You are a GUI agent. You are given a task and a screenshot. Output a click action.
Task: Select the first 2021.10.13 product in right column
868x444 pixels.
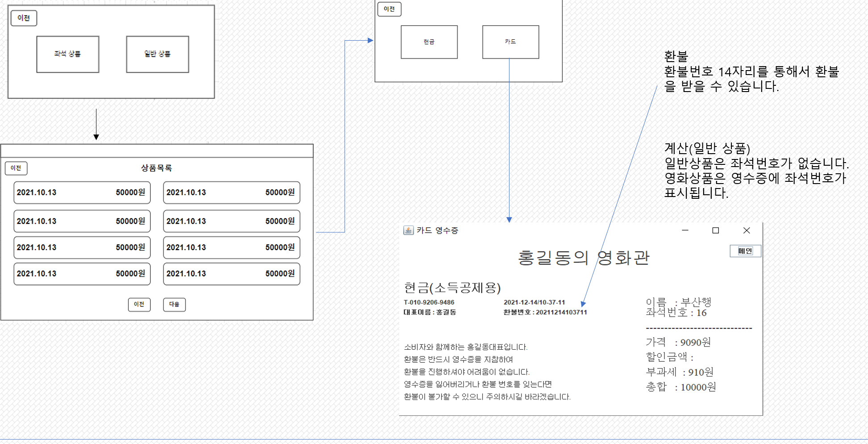(231, 193)
